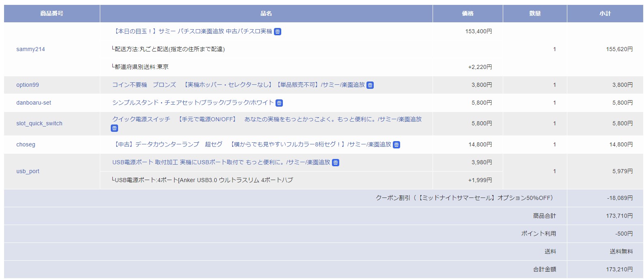Select product number choseg
644x279 pixels.
point(26,144)
